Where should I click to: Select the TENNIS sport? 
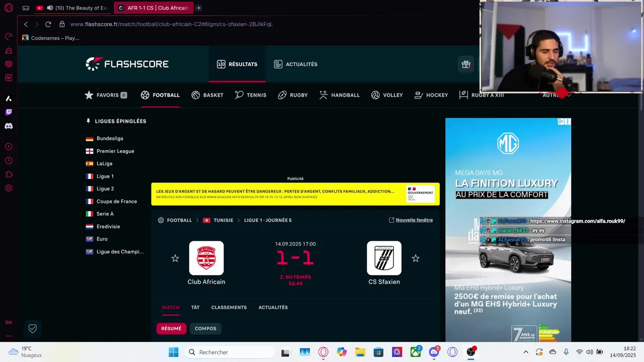pyautogui.click(x=251, y=95)
